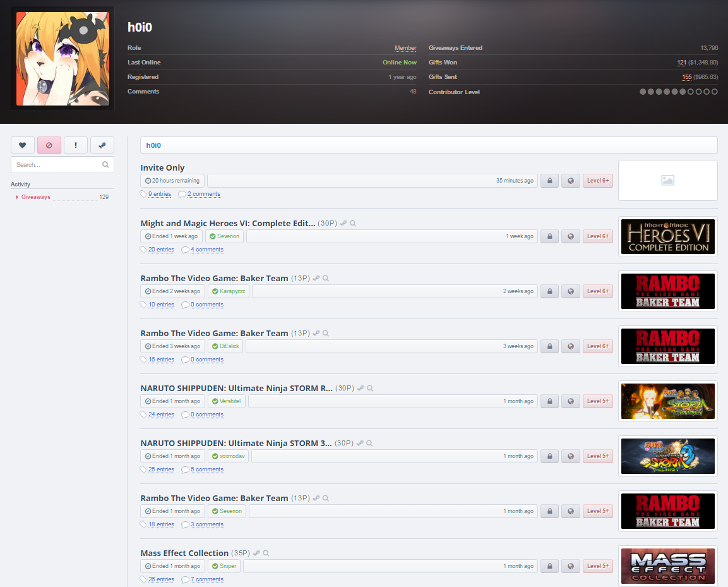Focus the Search input field
The height and width of the screenshot is (587, 728).
coord(63,164)
